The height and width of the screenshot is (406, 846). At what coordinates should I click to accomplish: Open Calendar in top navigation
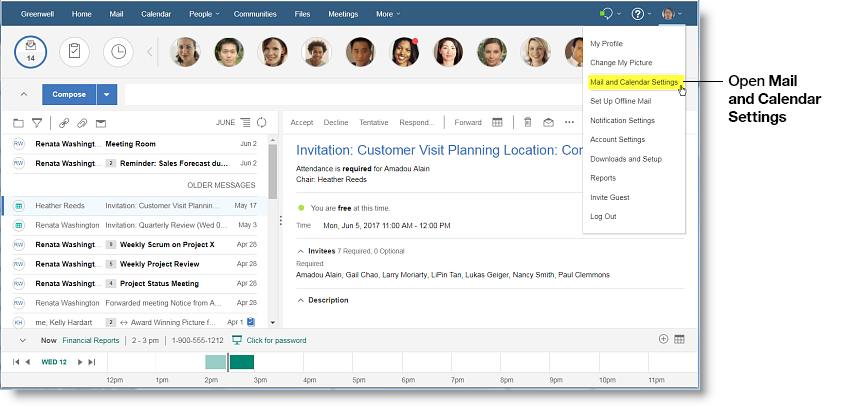pos(156,14)
